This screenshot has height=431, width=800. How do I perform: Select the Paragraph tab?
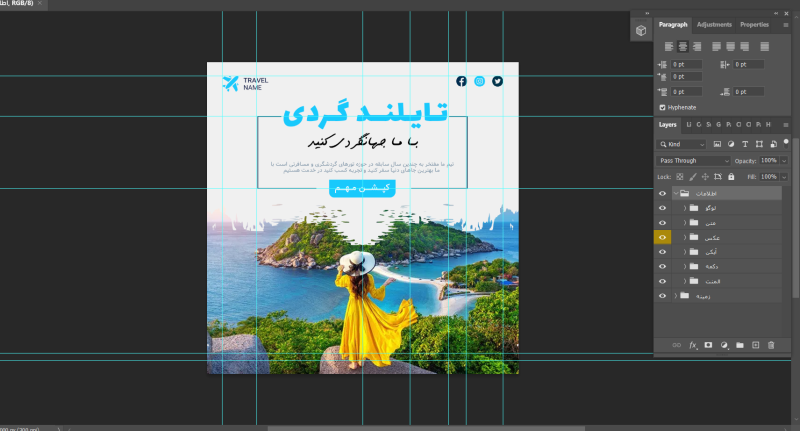pos(673,24)
